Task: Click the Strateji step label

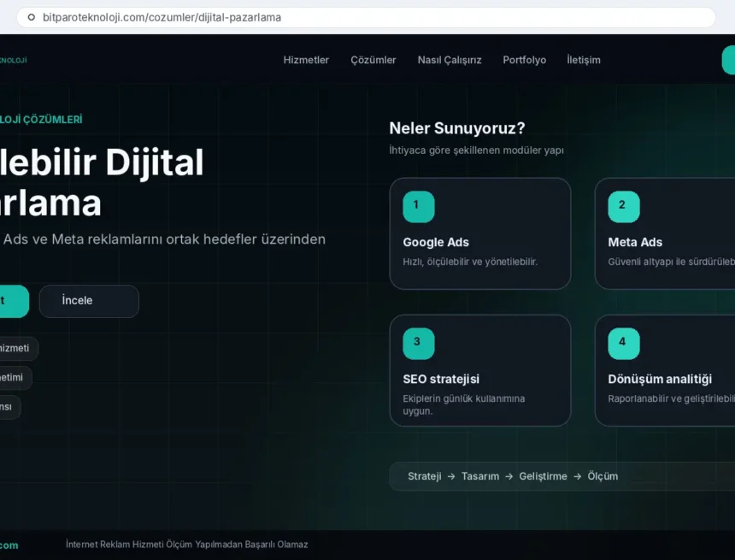Action: click(424, 476)
